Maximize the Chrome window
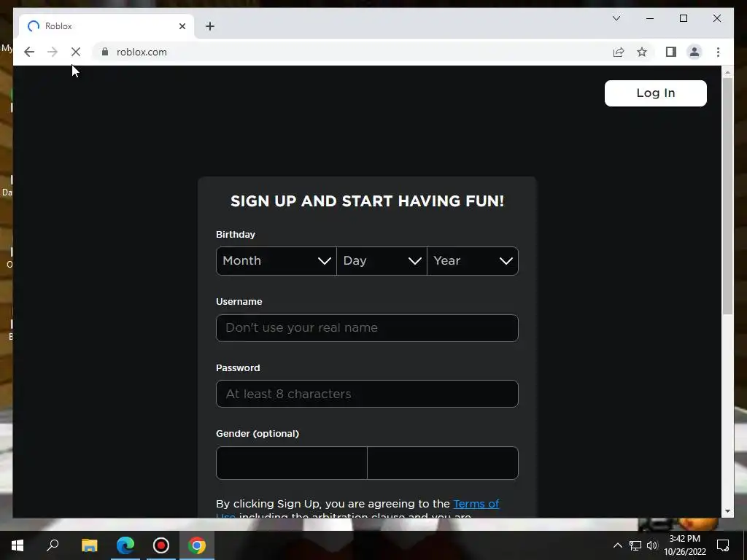 (683, 18)
